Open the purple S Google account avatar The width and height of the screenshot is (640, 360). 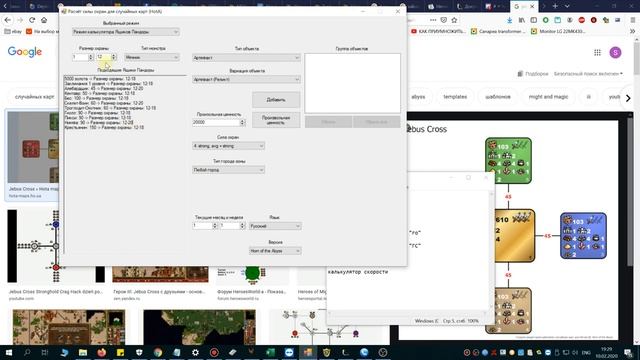616,52
